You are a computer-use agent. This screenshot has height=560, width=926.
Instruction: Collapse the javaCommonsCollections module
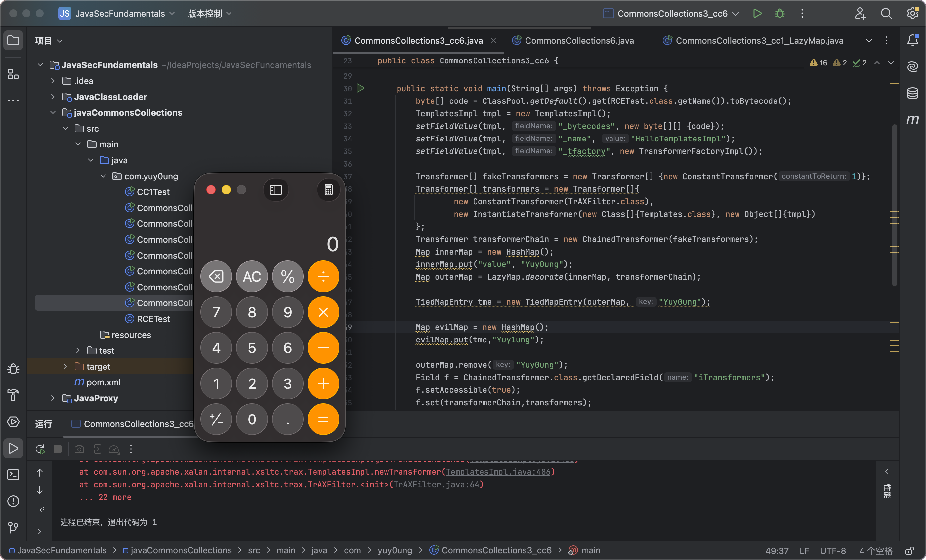click(53, 113)
